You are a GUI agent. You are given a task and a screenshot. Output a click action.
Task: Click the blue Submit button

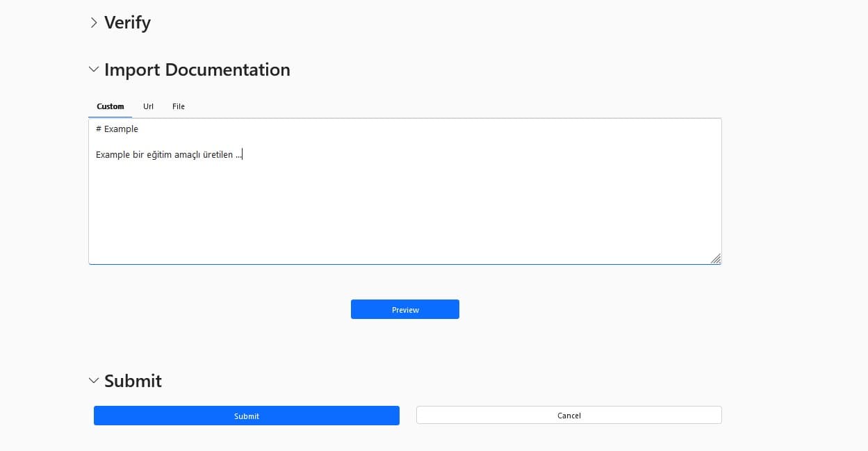click(247, 416)
